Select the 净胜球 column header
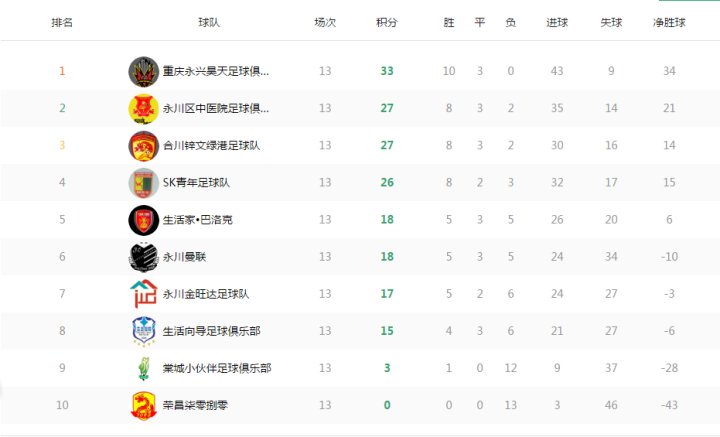Screen dimensions: 720x437 click(669, 22)
